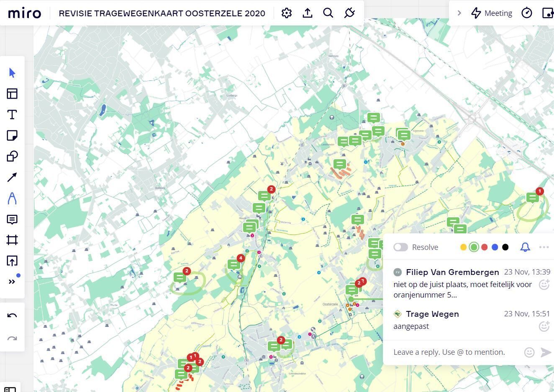554x392 pixels.
Task: Click Filiep Van Grembergen's name
Action: [452, 272]
